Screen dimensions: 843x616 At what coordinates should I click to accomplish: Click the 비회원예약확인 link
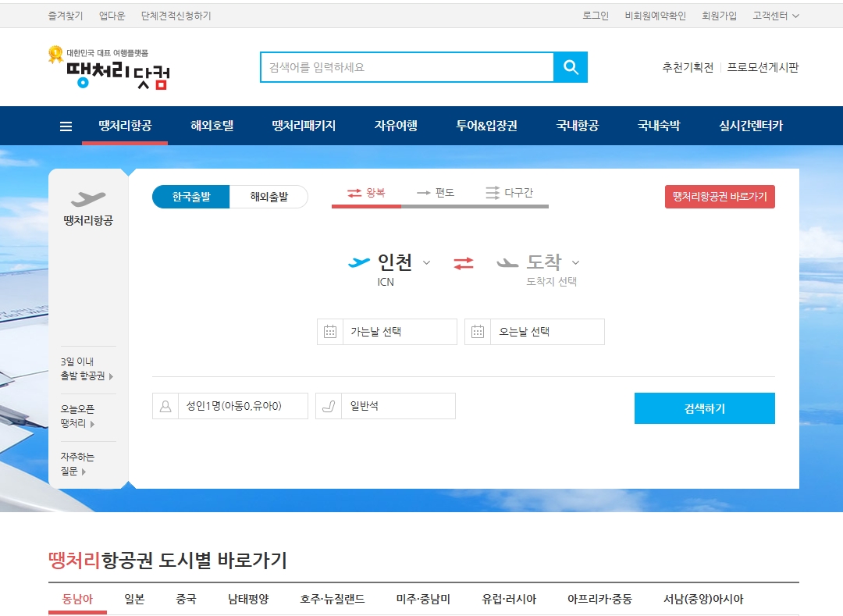pyautogui.click(x=656, y=16)
